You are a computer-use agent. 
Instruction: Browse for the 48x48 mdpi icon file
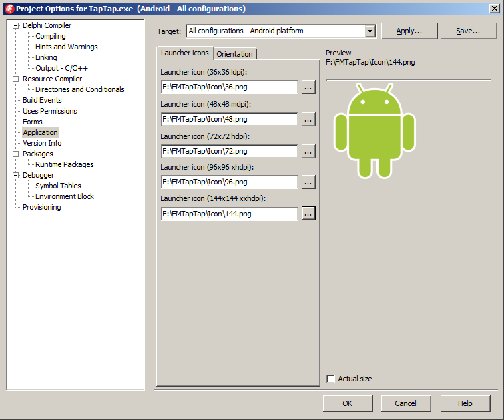point(308,120)
